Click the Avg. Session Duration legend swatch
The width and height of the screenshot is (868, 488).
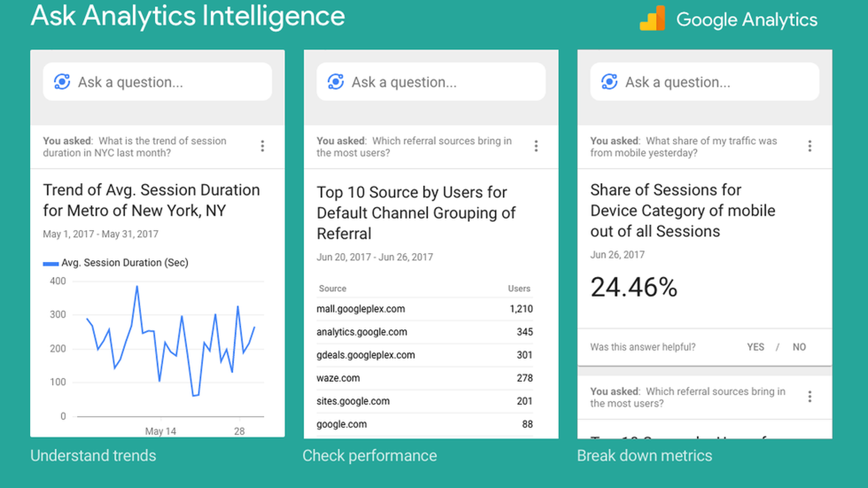tap(51, 263)
